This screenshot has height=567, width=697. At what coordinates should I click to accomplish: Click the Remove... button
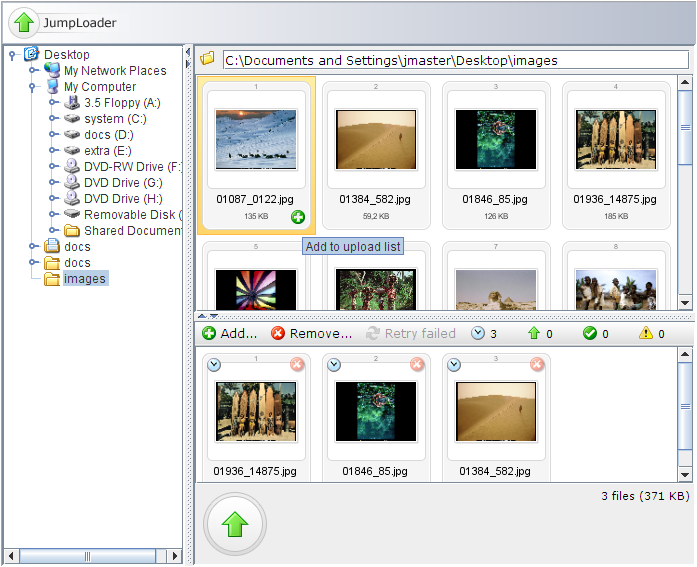tap(312, 333)
